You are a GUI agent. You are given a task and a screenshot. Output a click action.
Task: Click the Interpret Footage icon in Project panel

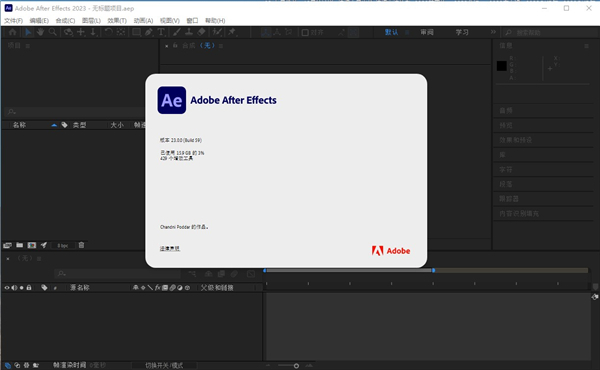[x=7, y=245]
